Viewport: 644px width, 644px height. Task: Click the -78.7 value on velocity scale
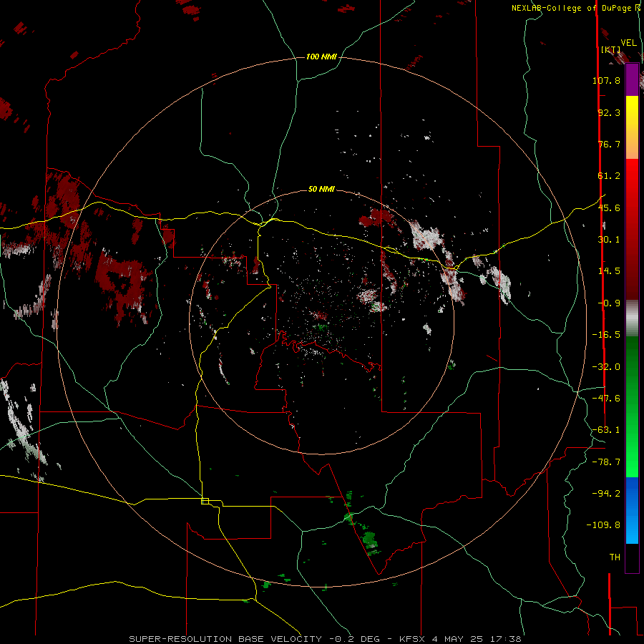pos(606,462)
